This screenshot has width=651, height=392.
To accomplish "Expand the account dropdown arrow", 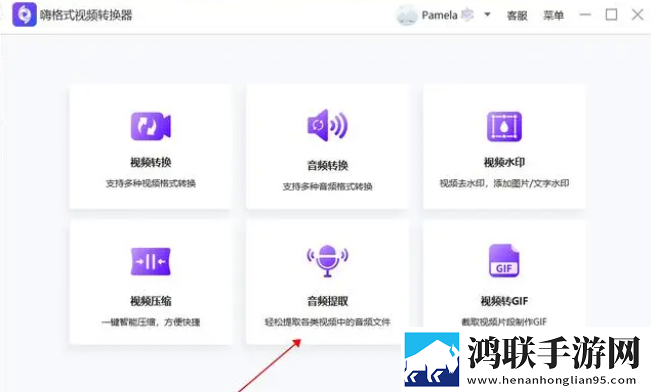I will [x=487, y=15].
